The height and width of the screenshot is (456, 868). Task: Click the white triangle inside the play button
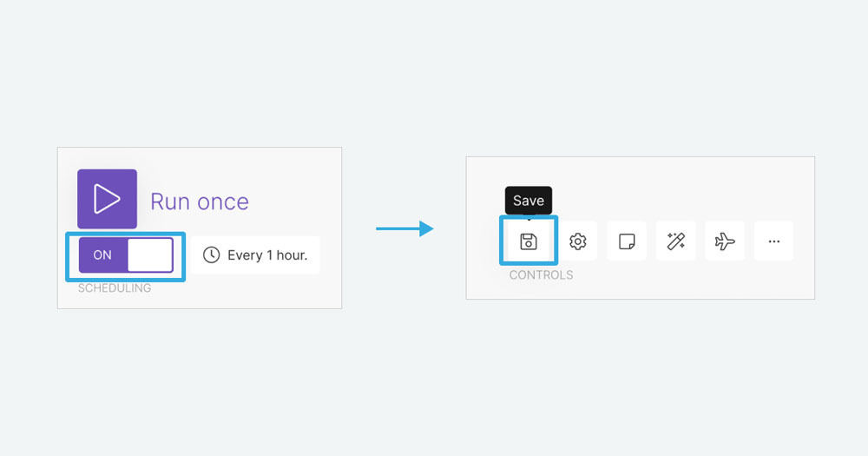tap(107, 199)
